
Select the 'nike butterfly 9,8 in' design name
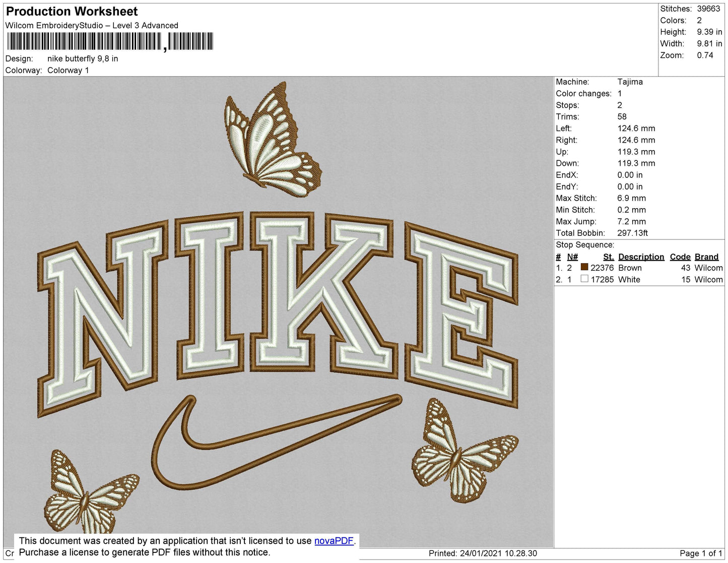83,58
